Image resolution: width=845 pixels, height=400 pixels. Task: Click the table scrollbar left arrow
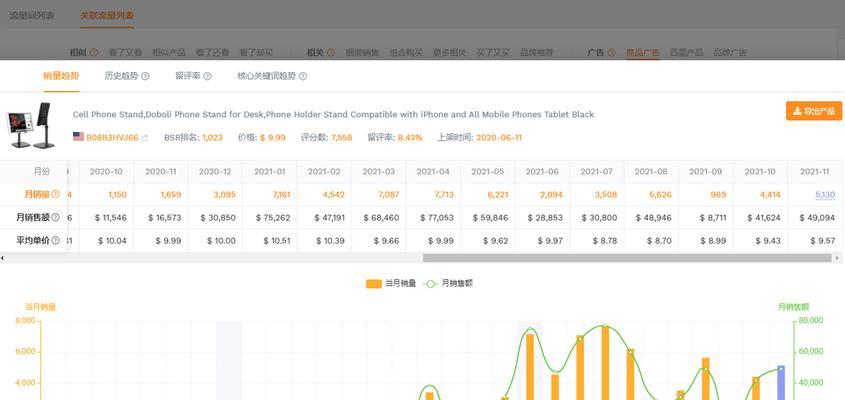coord(2,258)
